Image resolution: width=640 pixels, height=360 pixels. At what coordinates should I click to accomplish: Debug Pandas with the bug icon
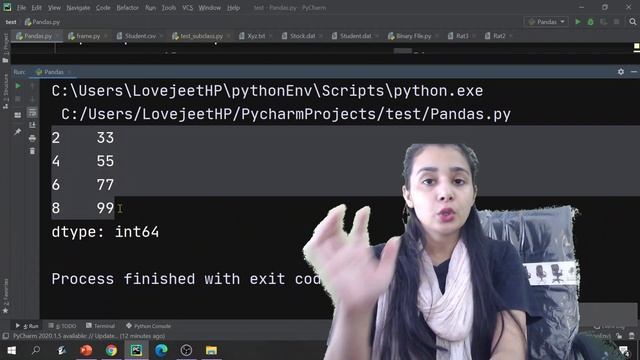[x=591, y=22]
